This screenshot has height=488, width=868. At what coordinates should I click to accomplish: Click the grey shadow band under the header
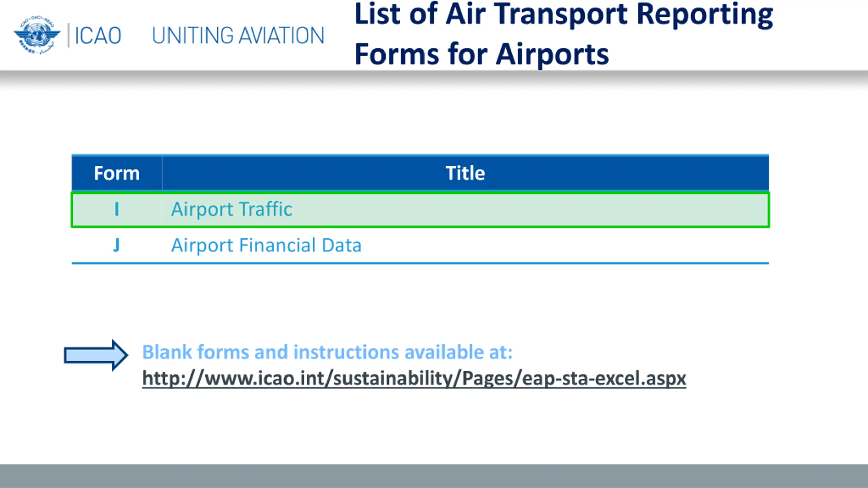[434, 80]
